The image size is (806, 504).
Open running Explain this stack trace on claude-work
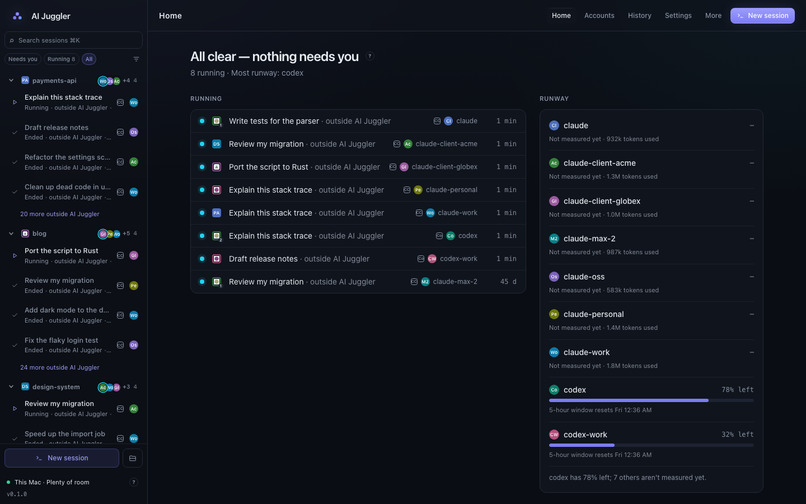tap(358, 213)
